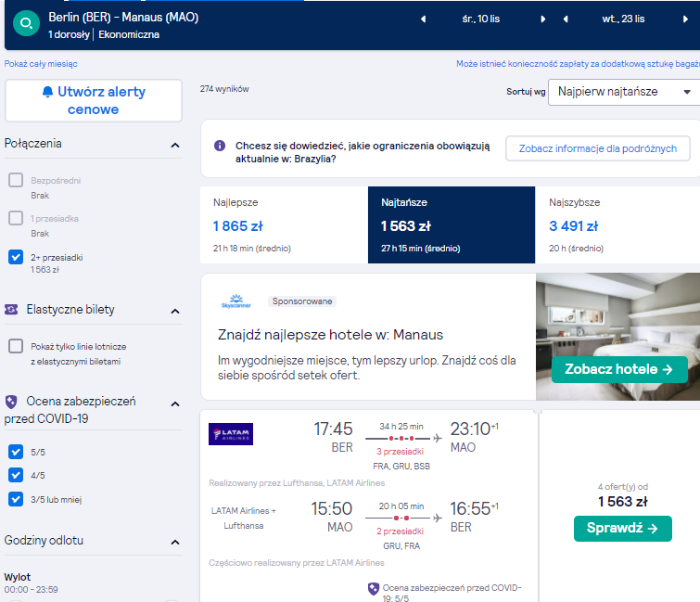This screenshot has height=602, width=700.
Task: Click the Elastyczne bilety ticket icon
Action: click(x=11, y=309)
